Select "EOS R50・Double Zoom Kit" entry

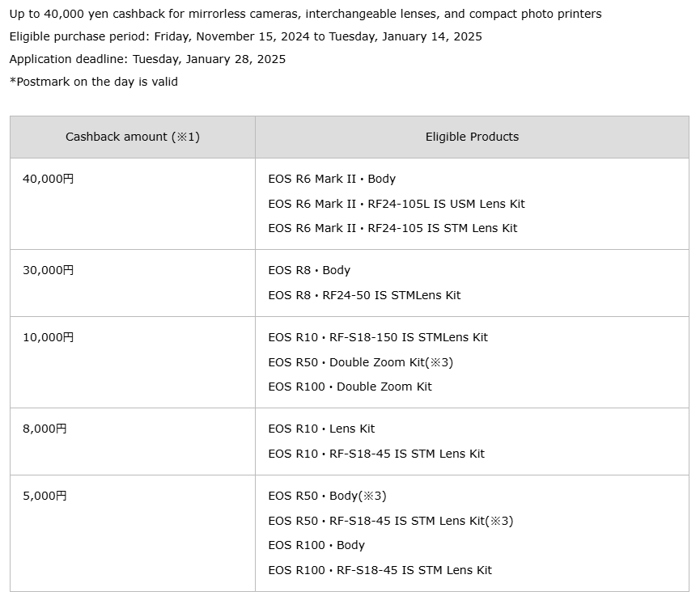click(x=360, y=362)
